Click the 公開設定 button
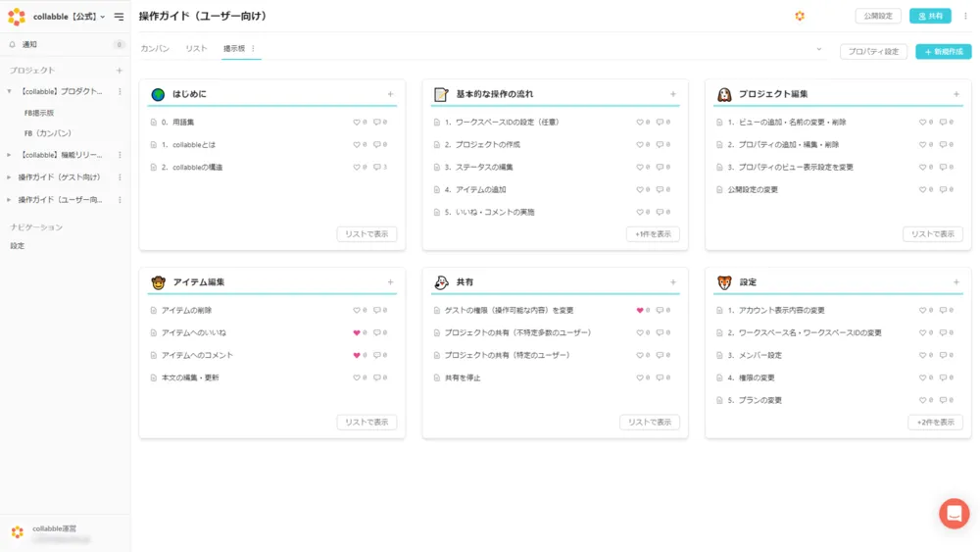 (x=877, y=17)
